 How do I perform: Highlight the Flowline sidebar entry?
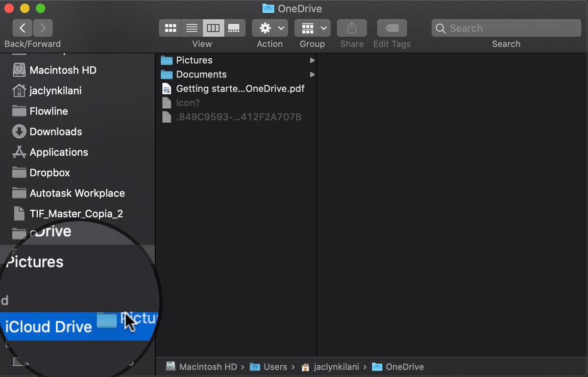(x=48, y=111)
